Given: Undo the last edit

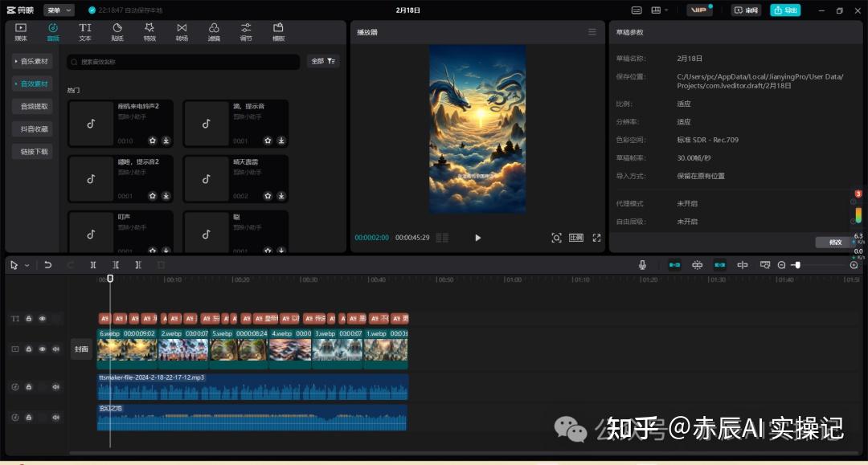Looking at the screenshot, I should tap(48, 265).
